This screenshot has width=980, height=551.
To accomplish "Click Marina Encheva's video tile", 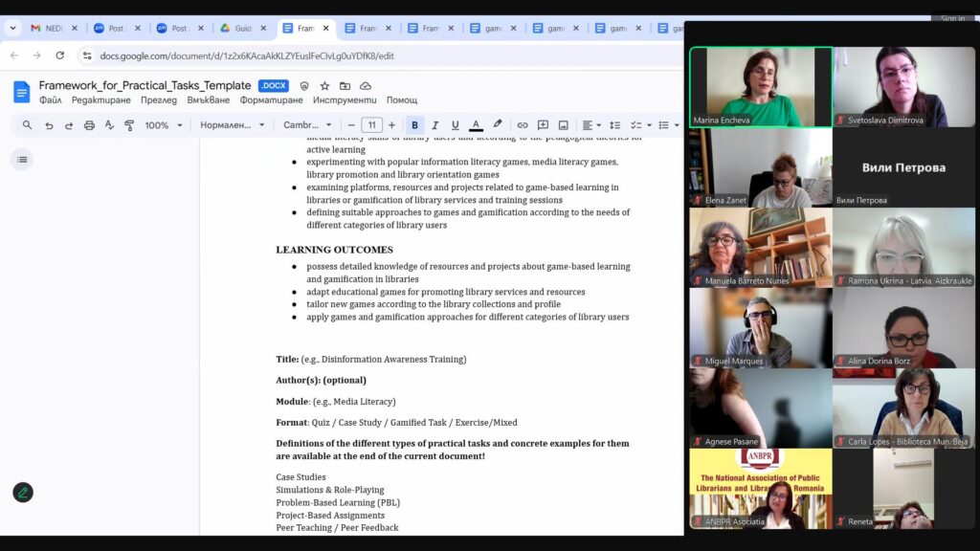I will pos(761,87).
